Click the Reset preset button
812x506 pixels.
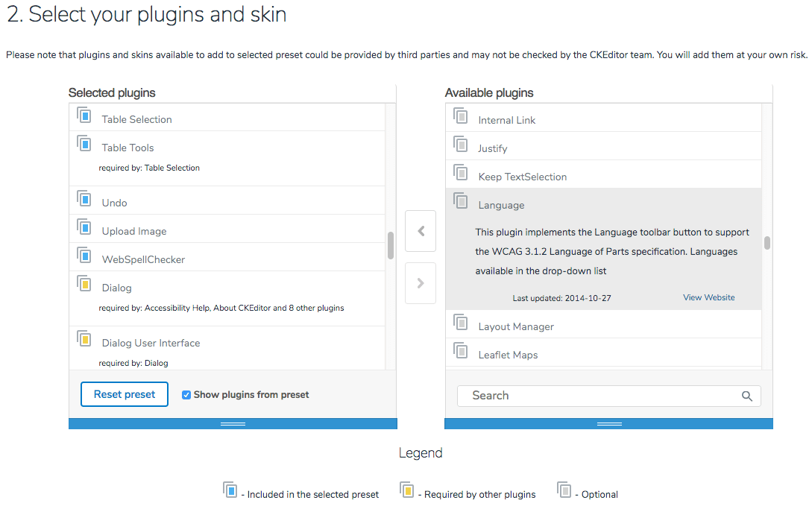pyautogui.click(x=125, y=394)
